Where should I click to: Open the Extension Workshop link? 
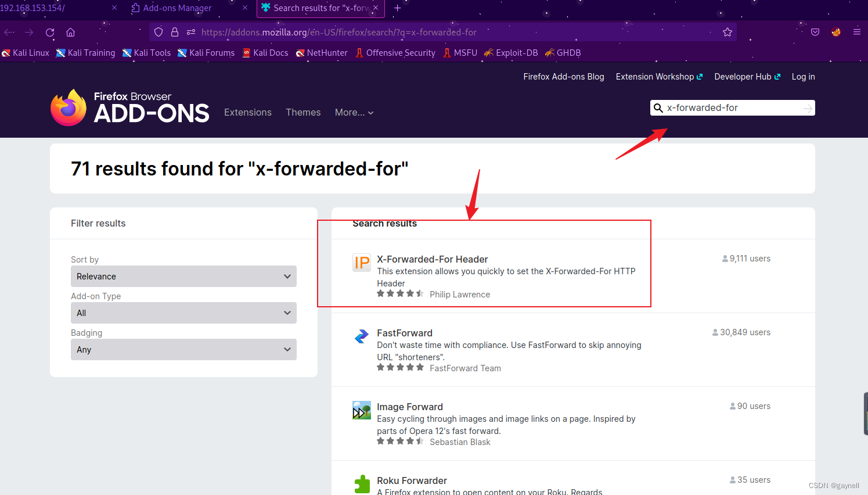pyautogui.click(x=659, y=77)
